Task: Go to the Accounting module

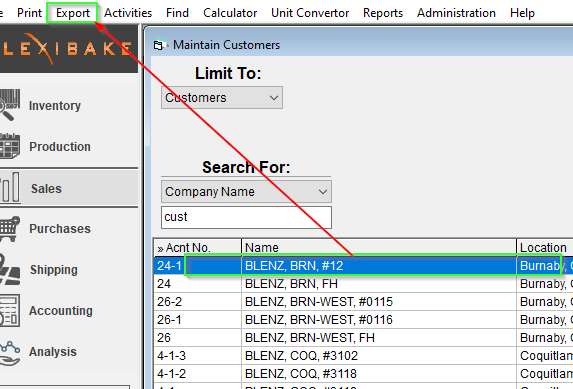Action: click(x=61, y=311)
